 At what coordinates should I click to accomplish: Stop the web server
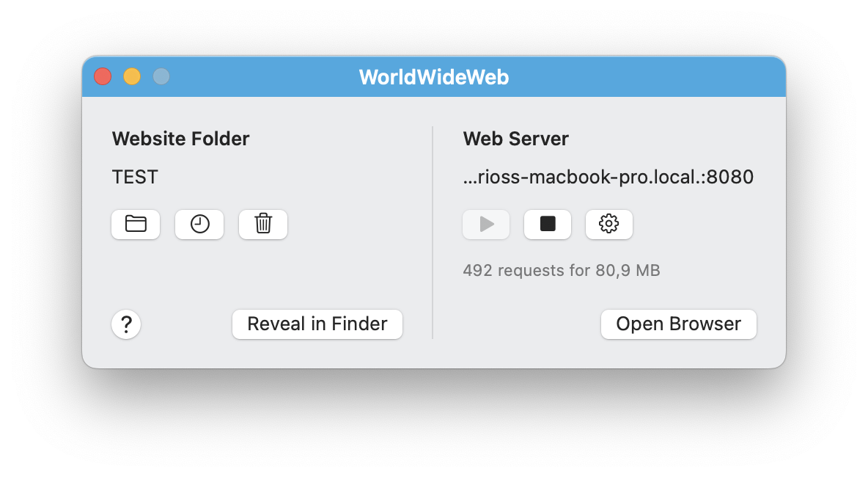(548, 224)
